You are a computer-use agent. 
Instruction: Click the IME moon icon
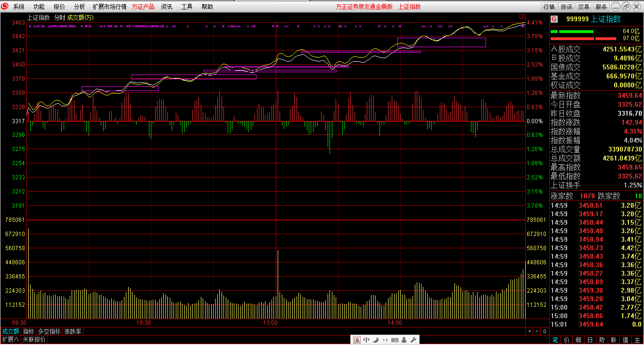click(376, 340)
